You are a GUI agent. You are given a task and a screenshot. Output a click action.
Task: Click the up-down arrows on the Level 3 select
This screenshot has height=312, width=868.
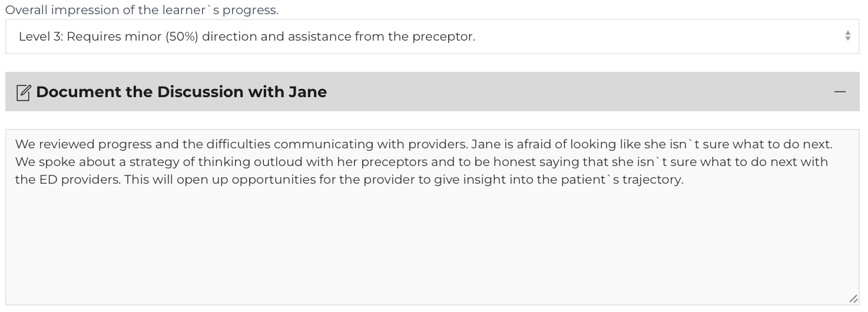[847, 36]
